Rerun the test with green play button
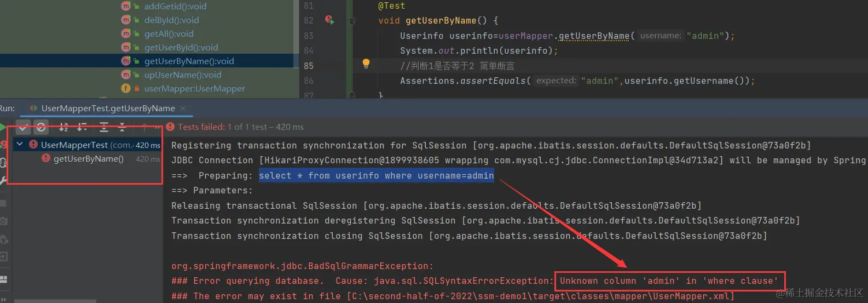 pyautogui.click(x=3, y=127)
